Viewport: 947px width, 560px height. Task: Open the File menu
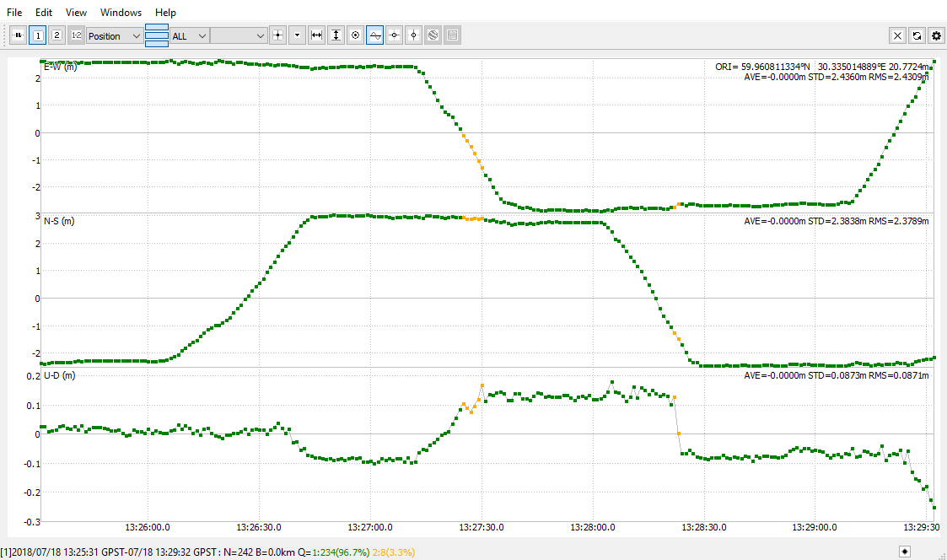pos(14,12)
